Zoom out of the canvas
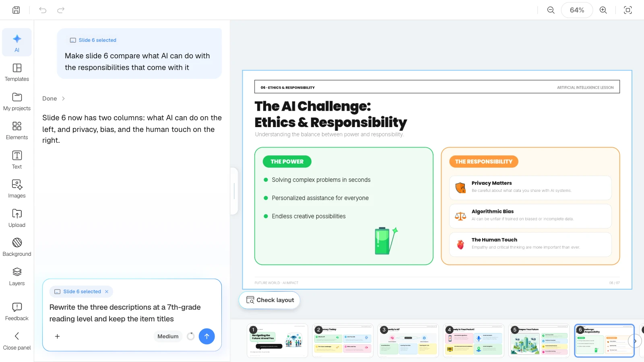This screenshot has height=362, width=644. point(551,10)
